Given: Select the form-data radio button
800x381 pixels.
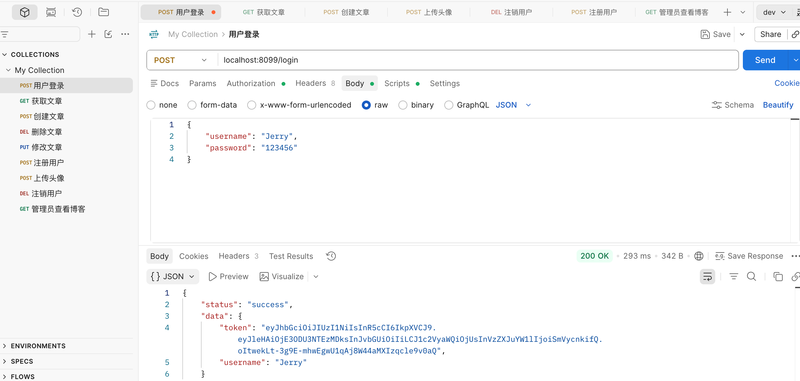Looking at the screenshot, I should tap(192, 105).
